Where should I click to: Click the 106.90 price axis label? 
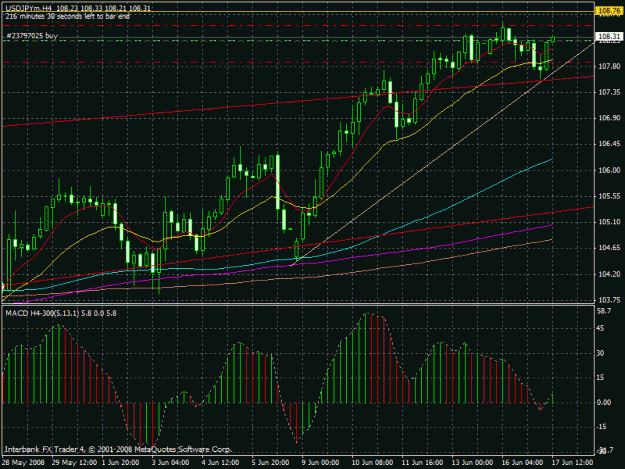tap(609, 118)
